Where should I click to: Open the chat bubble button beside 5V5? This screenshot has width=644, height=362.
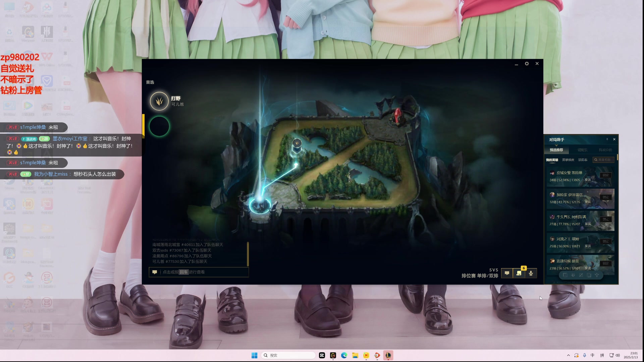pyautogui.click(x=507, y=273)
